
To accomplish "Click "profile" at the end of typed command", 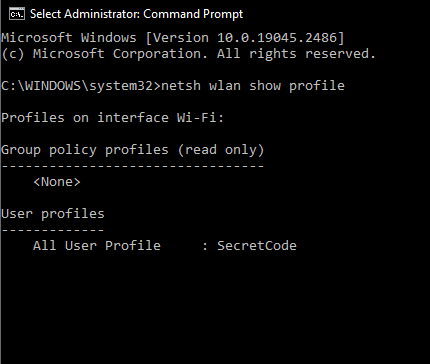I will [x=317, y=86].
